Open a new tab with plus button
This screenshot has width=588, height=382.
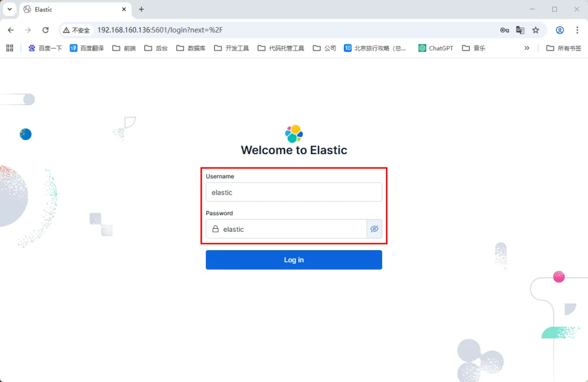pyautogui.click(x=142, y=9)
